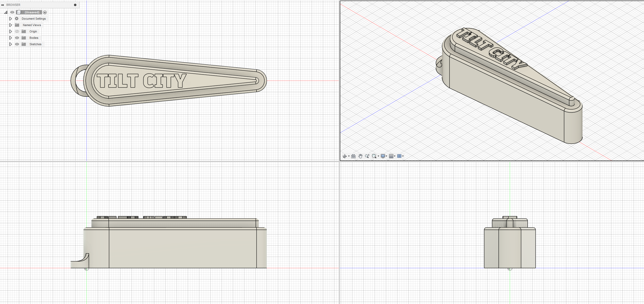Open the Grid and Snaps dropdown arrow

point(395,156)
